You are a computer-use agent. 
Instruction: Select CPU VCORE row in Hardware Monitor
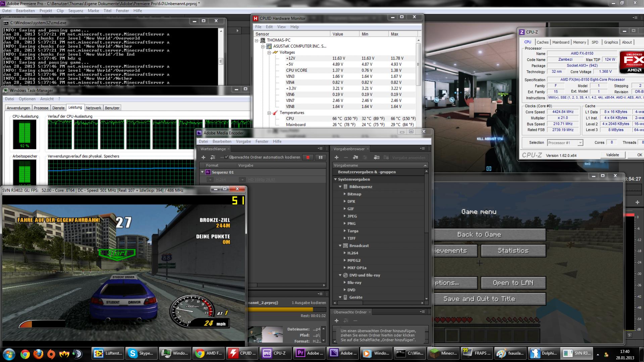pyautogui.click(x=335, y=70)
